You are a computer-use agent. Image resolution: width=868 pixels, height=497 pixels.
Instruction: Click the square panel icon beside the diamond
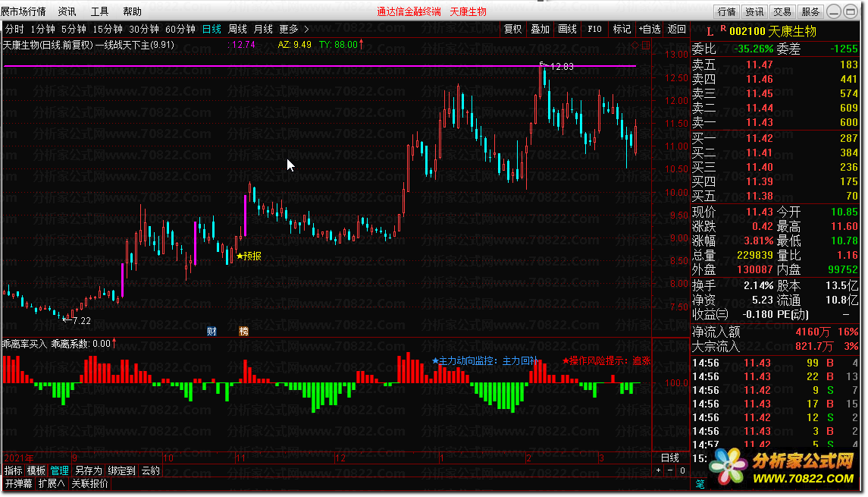645,46
